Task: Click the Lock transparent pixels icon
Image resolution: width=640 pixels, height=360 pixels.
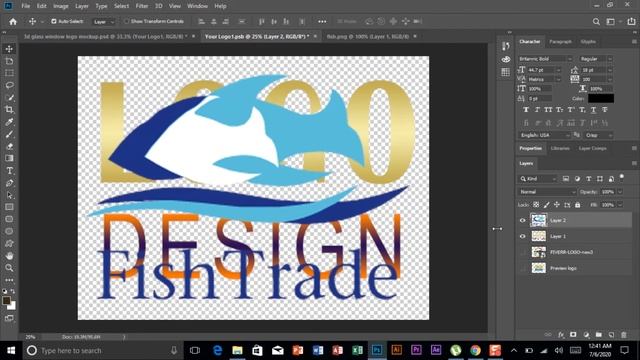Action: coord(536,205)
